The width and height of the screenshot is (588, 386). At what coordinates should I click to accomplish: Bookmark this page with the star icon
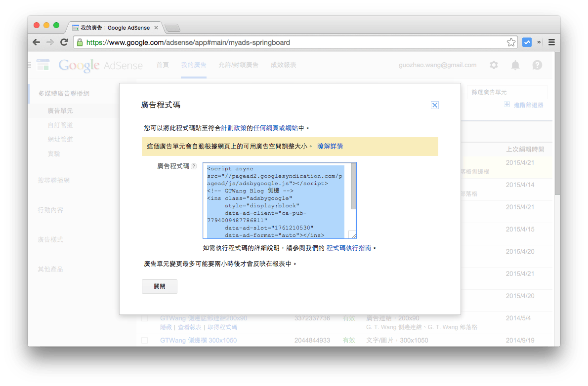511,42
